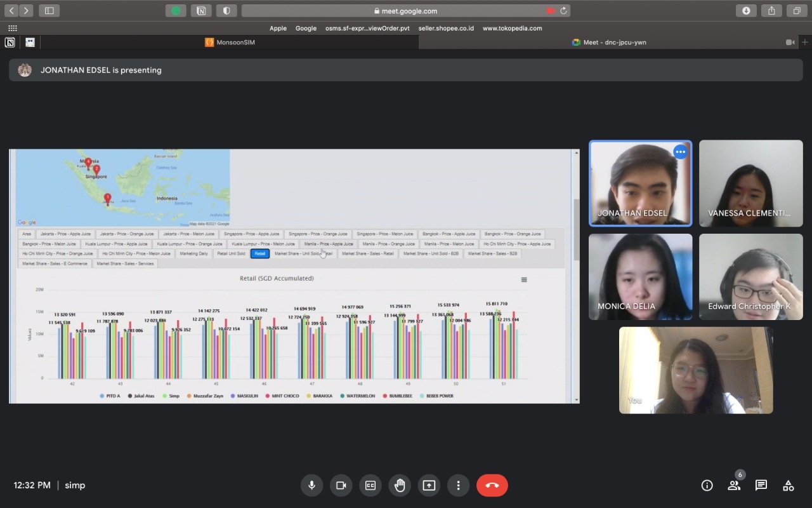Viewport: 812px width, 508px height.
Task: Click the present now screen-share icon
Action: 429,485
